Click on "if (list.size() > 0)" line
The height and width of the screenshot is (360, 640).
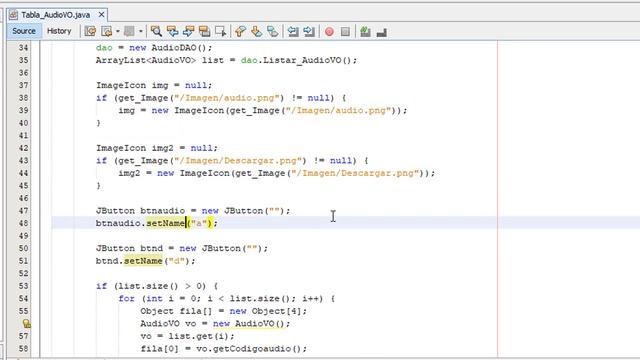click(x=157, y=286)
